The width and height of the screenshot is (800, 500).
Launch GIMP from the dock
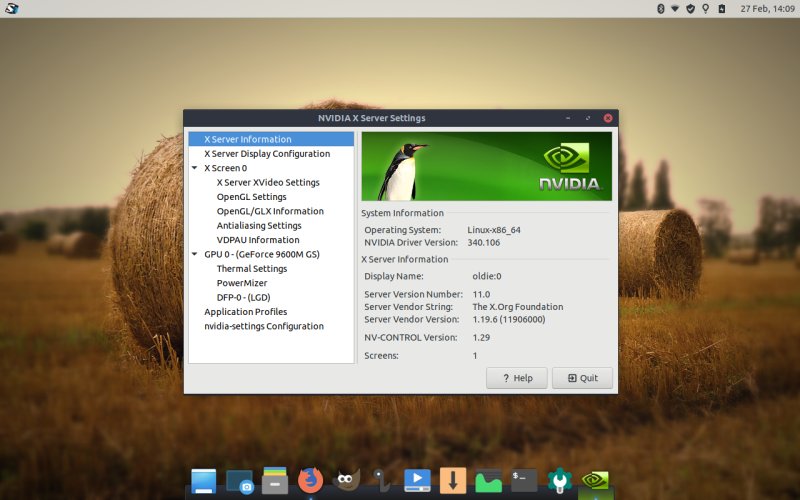tap(346, 481)
